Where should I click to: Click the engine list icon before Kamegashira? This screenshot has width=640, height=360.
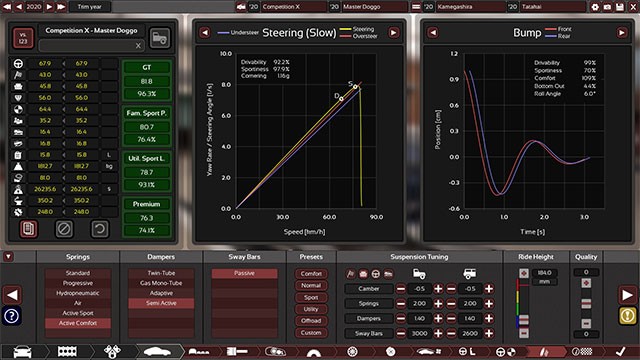[416, 7]
